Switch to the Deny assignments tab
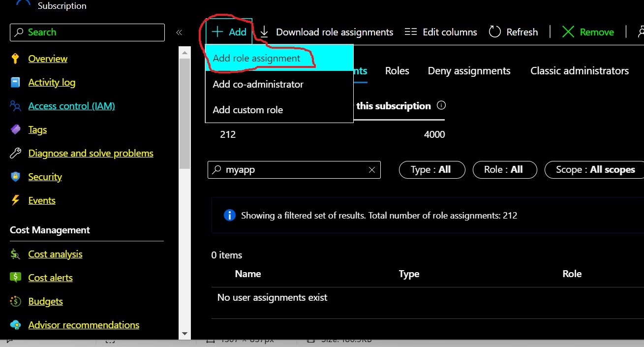 [469, 71]
